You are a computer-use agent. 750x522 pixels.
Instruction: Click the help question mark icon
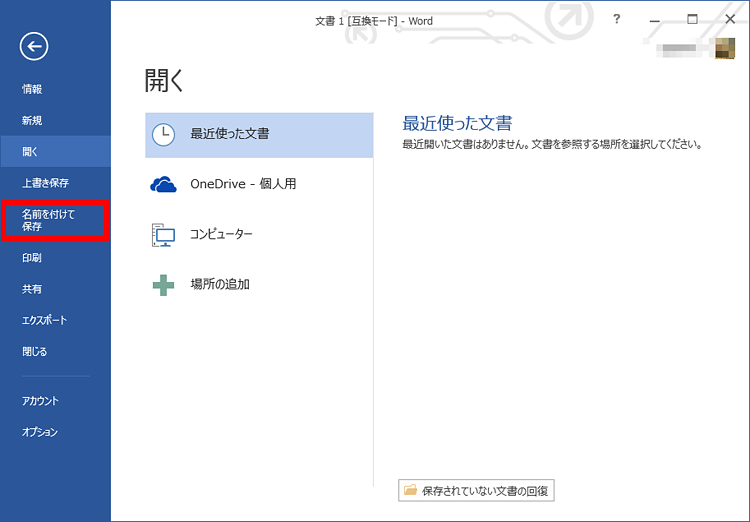(617, 19)
